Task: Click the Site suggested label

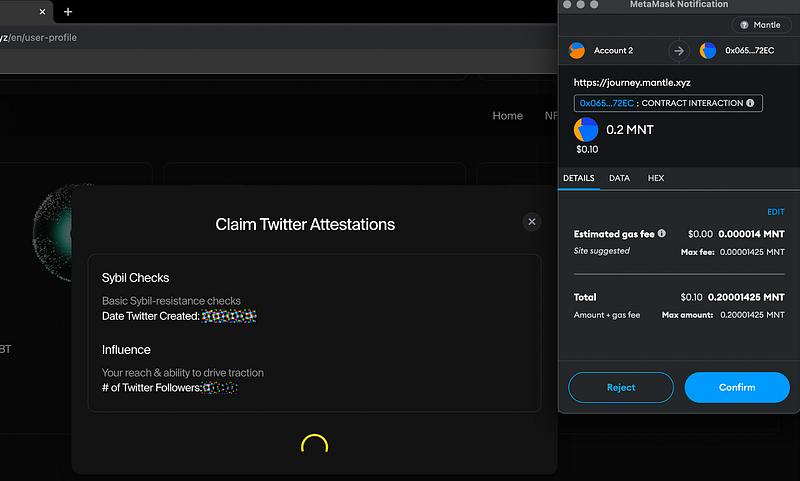Action: point(602,251)
